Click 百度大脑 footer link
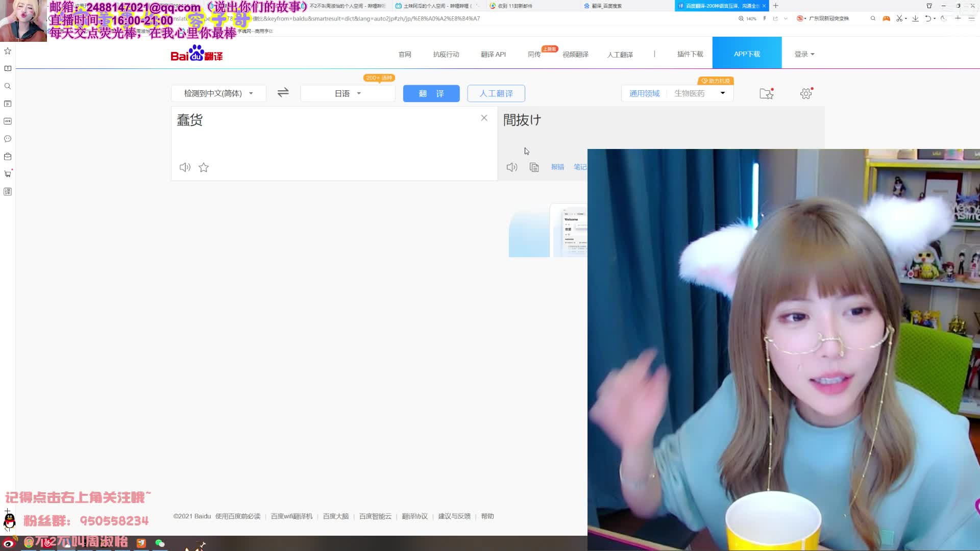Viewport: 980px width, 551px height. (x=336, y=516)
